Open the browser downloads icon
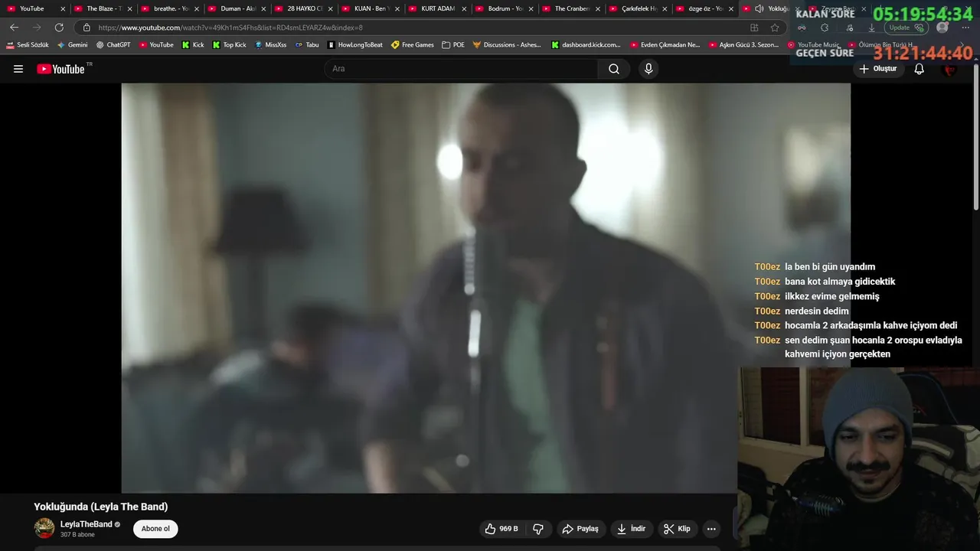 coord(871,28)
